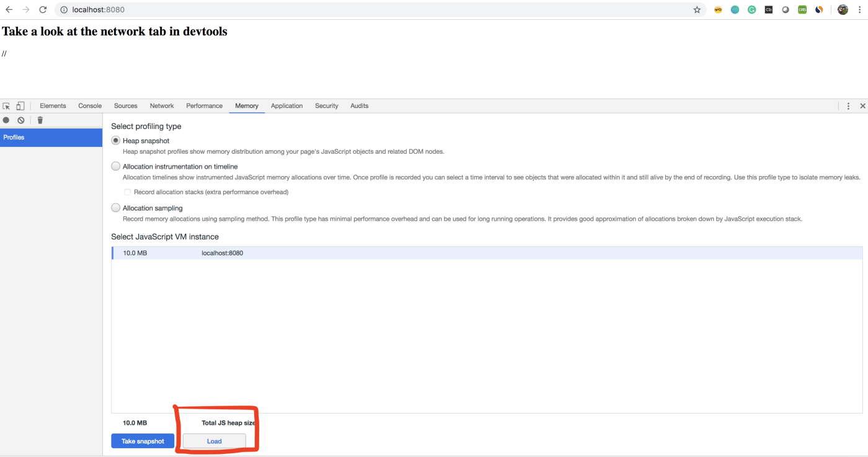Click Select JavaScript VM instance heading
The image size is (868, 457).
165,237
